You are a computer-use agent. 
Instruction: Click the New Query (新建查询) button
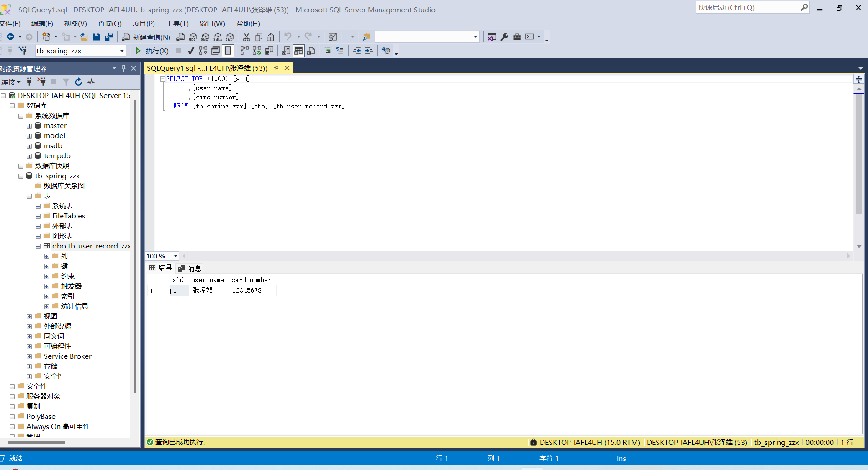click(146, 37)
